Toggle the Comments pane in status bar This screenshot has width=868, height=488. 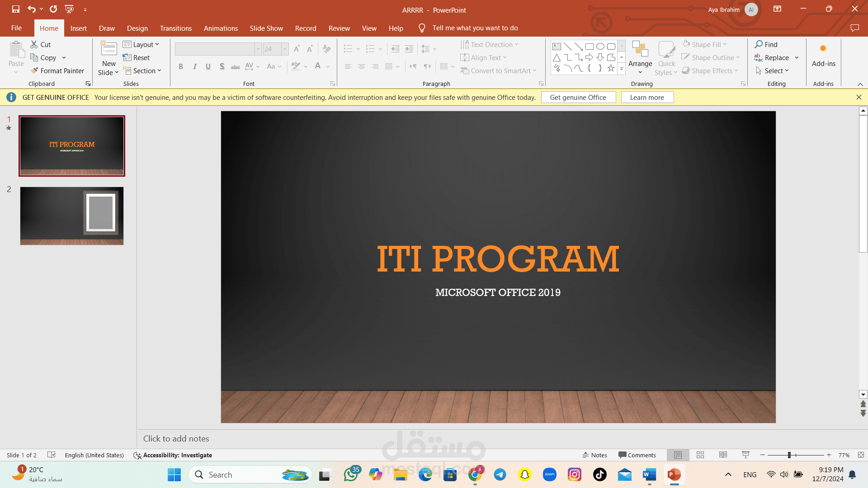coord(637,455)
